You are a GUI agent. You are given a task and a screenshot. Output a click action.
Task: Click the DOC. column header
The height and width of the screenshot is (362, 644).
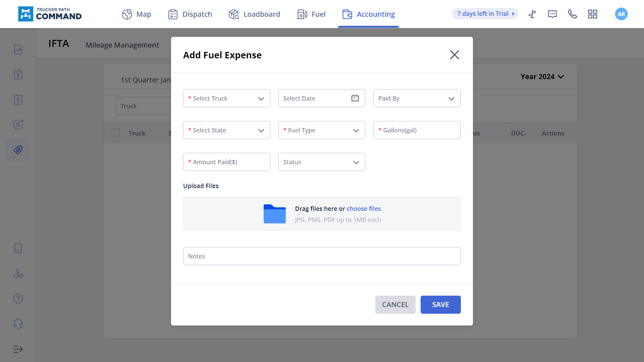tap(518, 133)
